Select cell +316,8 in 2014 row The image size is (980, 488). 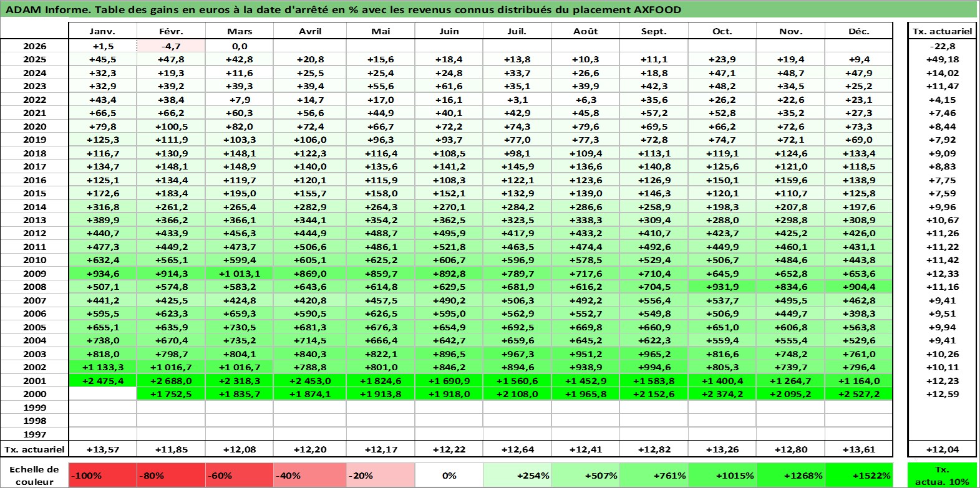click(102, 207)
